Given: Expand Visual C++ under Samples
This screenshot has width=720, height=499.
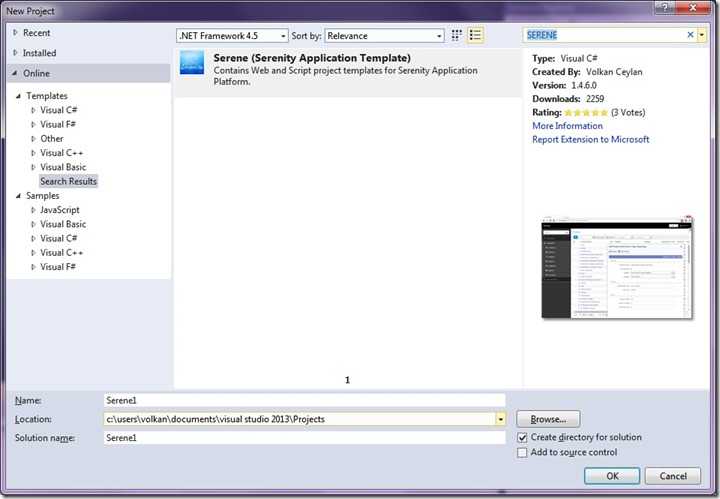Looking at the screenshot, I should click(x=33, y=252).
